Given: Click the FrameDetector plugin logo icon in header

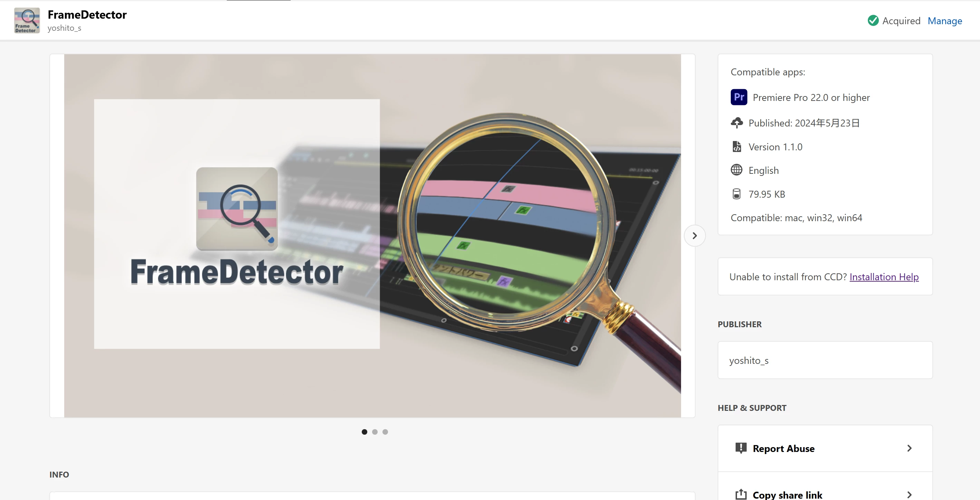Looking at the screenshot, I should (27, 21).
